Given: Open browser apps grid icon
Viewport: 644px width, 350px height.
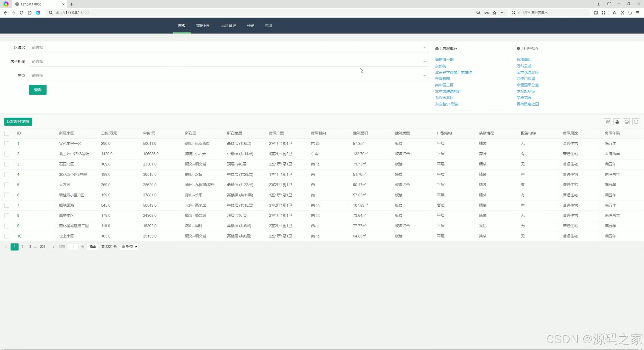Looking at the screenshot, I should tap(604, 13).
